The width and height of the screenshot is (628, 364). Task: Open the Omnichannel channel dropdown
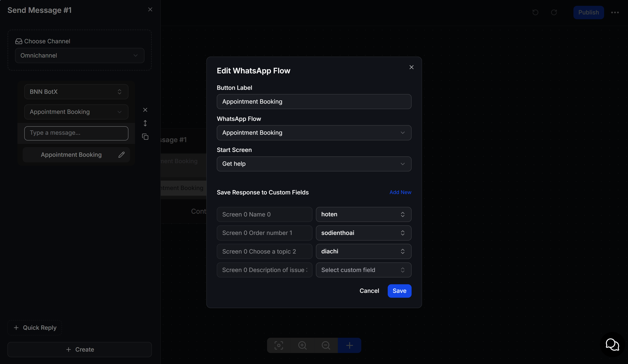[x=79, y=56]
